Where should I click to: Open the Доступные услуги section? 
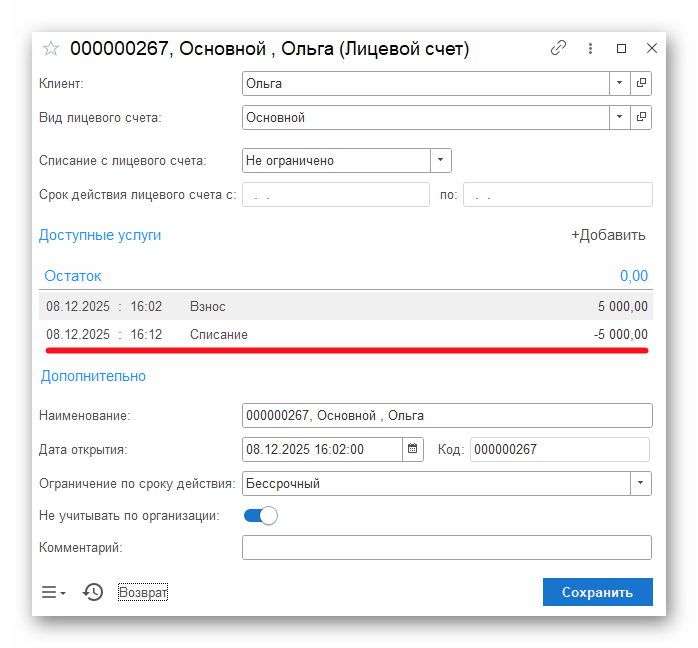(100, 235)
